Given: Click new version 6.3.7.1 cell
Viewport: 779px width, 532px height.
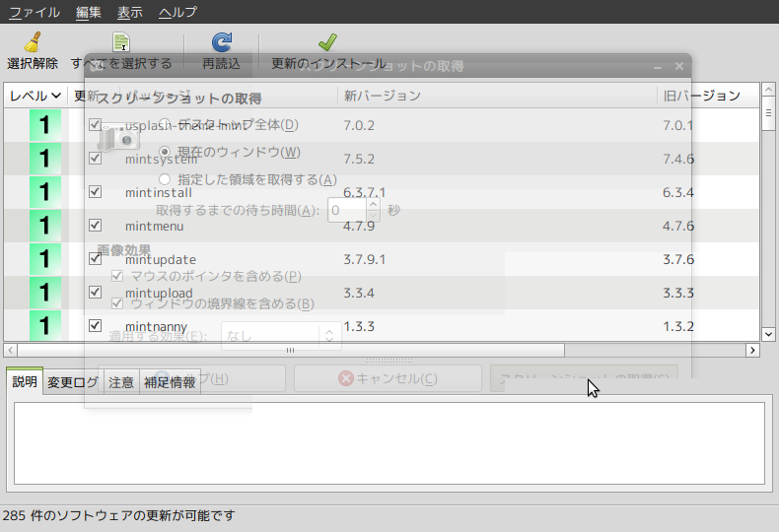Looking at the screenshot, I should click(x=365, y=192).
